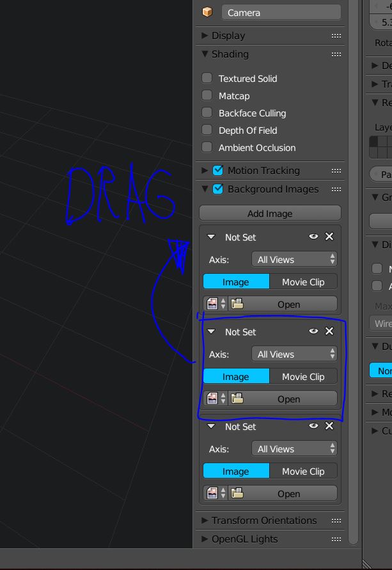Expand the Display panel

tap(205, 35)
